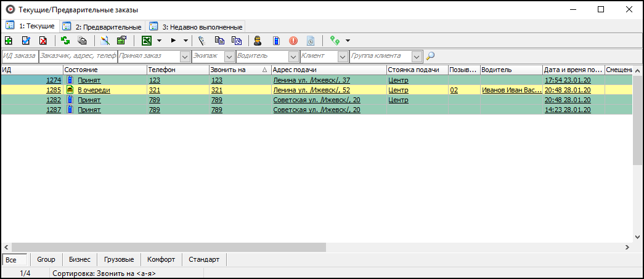Click the magnifier search icon in filter bar
644x279 pixels.
[430, 56]
